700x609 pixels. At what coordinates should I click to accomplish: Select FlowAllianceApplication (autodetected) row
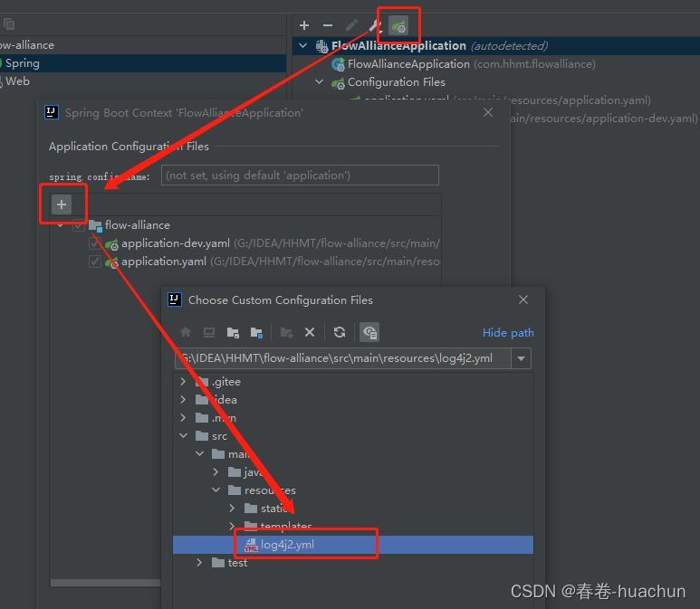pos(496,46)
